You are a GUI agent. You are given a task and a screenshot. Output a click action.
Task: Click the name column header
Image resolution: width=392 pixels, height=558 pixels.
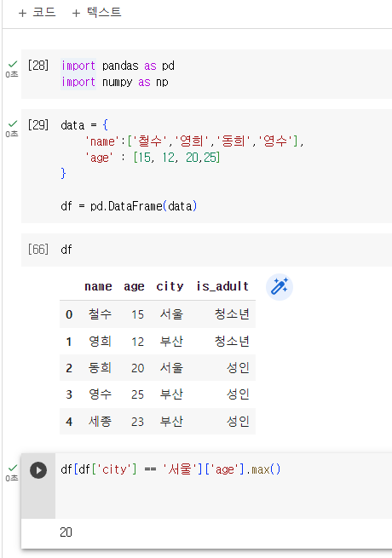point(98,286)
